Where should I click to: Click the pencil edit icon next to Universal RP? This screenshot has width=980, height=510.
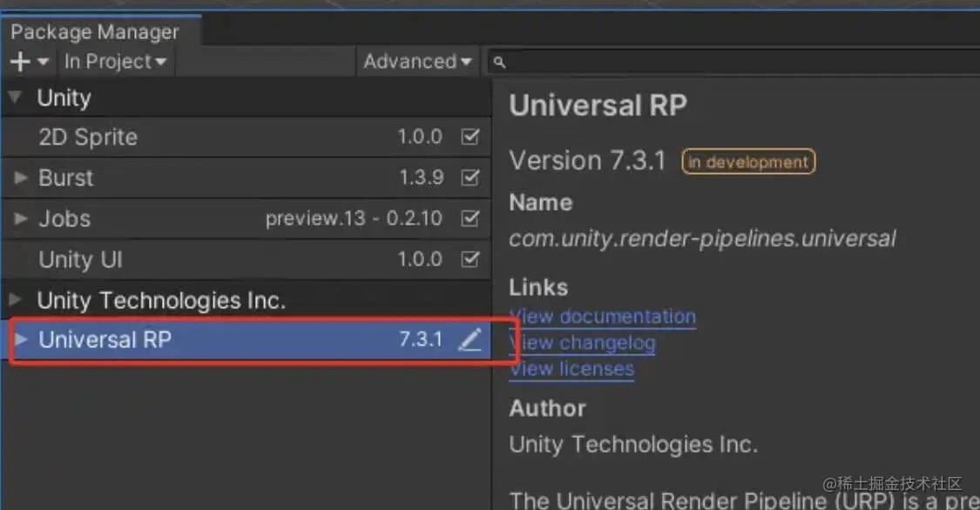(470, 339)
